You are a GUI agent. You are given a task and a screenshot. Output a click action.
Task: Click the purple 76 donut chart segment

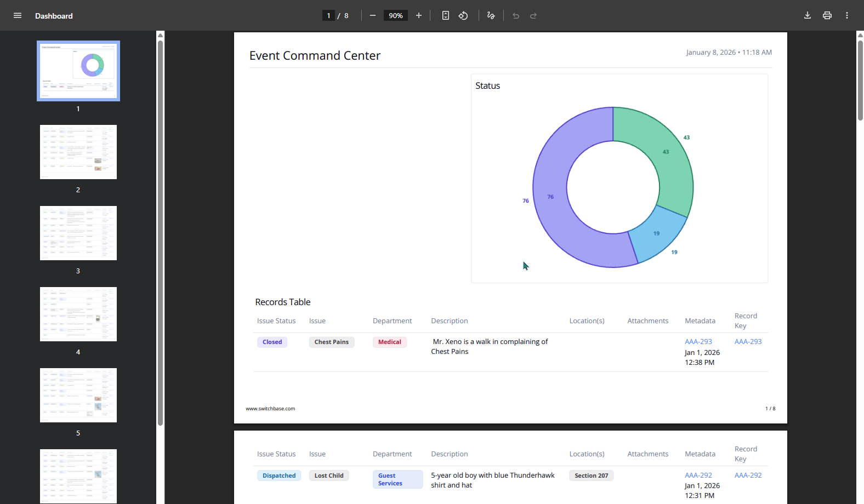554,208
